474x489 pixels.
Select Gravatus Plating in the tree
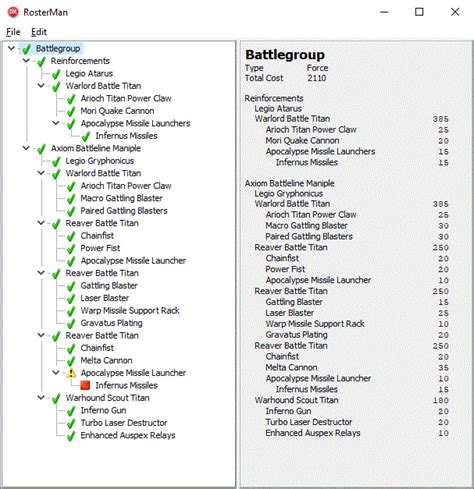(111, 323)
